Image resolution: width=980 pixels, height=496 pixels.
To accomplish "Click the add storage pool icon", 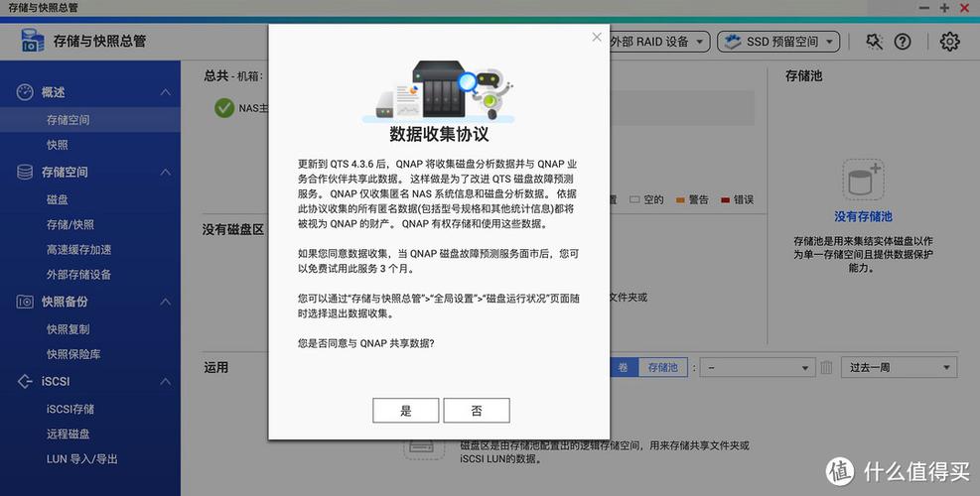I will pyautogui.click(x=863, y=181).
